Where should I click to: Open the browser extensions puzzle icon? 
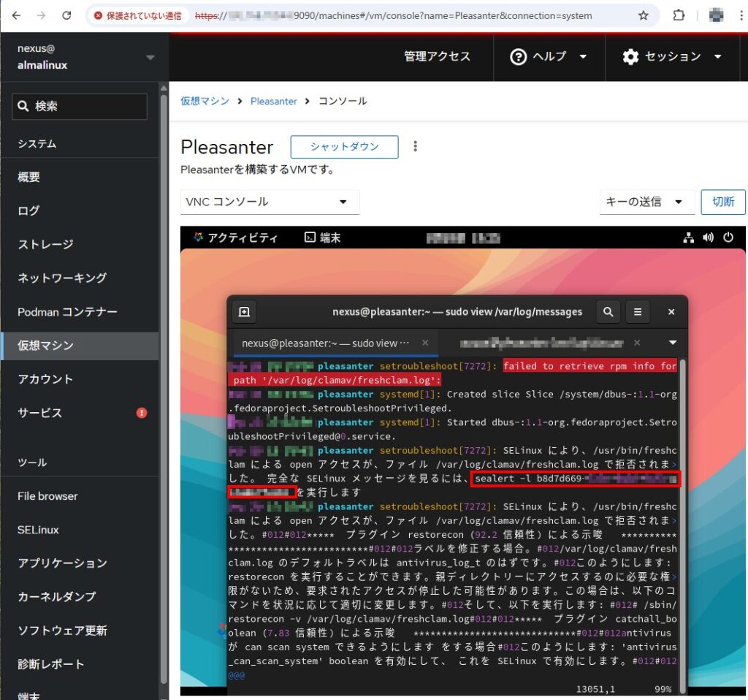679,15
